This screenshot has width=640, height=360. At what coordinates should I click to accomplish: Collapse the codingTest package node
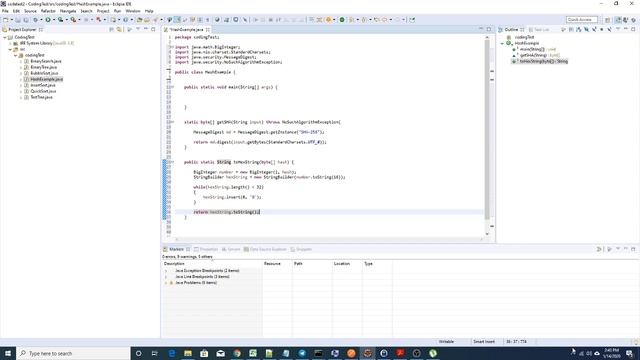[x=16, y=55]
